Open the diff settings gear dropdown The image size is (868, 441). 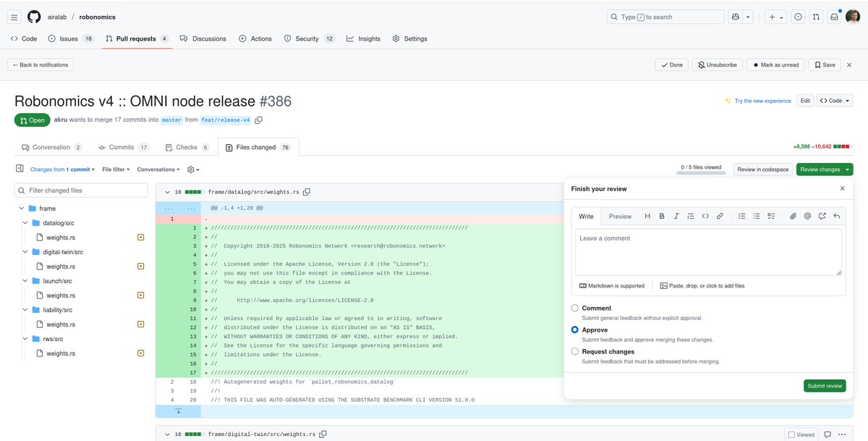click(x=193, y=169)
